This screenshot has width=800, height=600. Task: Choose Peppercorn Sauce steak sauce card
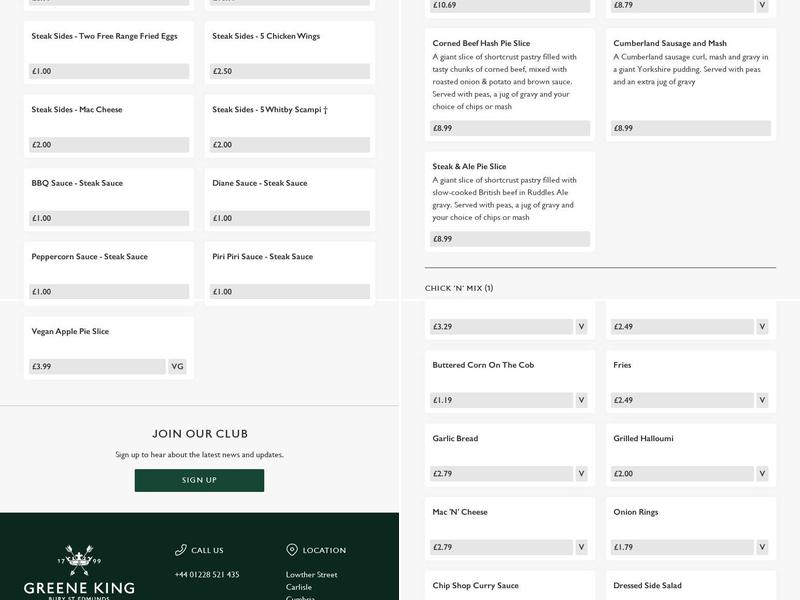(x=109, y=272)
